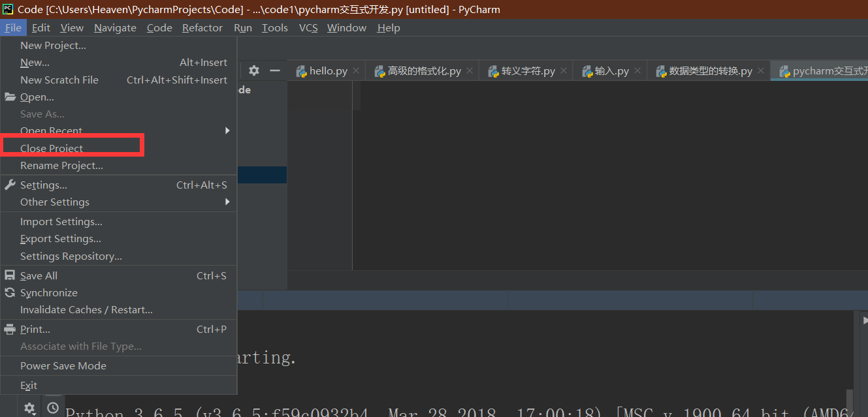
Task: Click the Synchronize refresh arrows icon
Action: click(10, 293)
